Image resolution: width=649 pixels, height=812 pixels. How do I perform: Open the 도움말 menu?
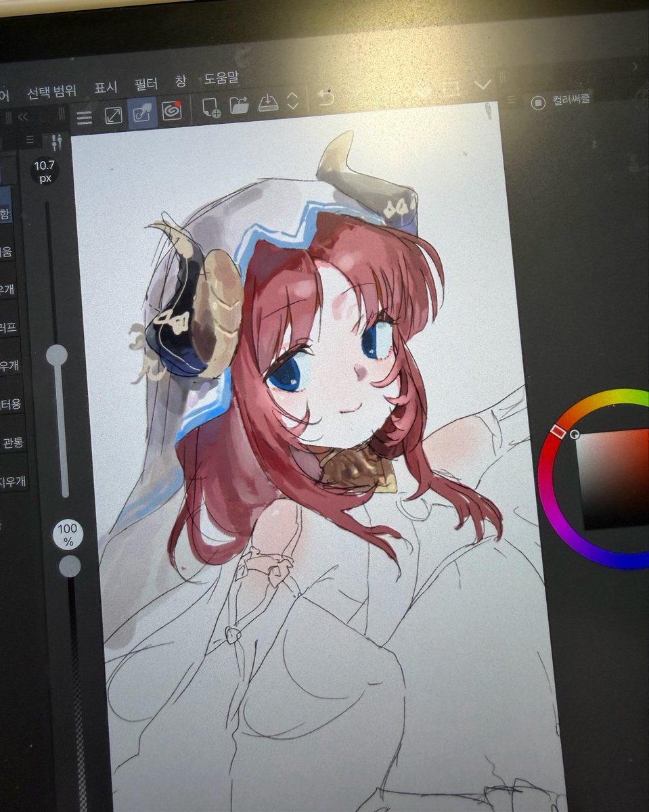tap(221, 78)
